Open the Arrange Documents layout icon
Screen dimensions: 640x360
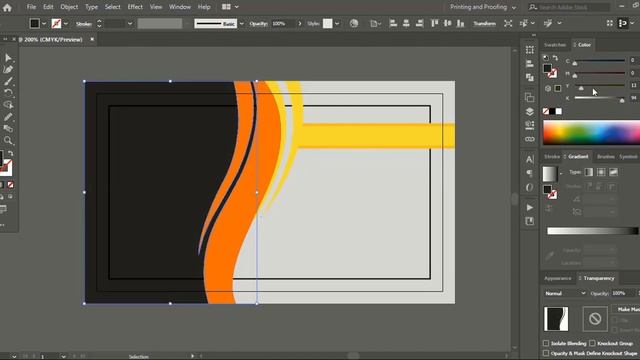[230, 7]
